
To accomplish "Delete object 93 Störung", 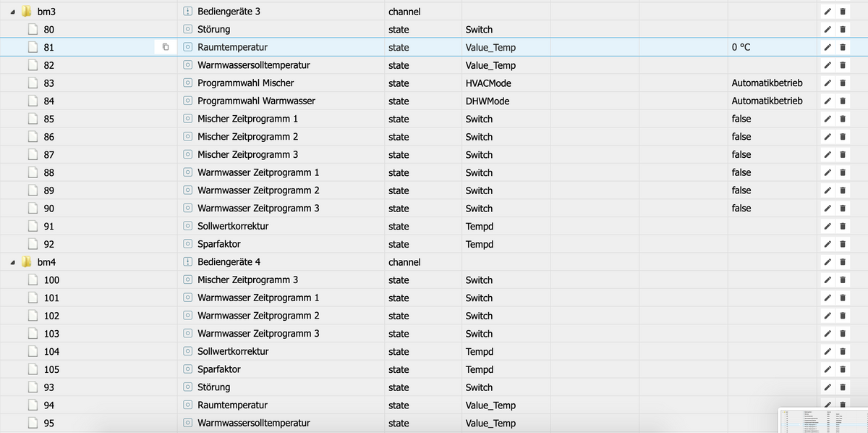I will point(843,387).
